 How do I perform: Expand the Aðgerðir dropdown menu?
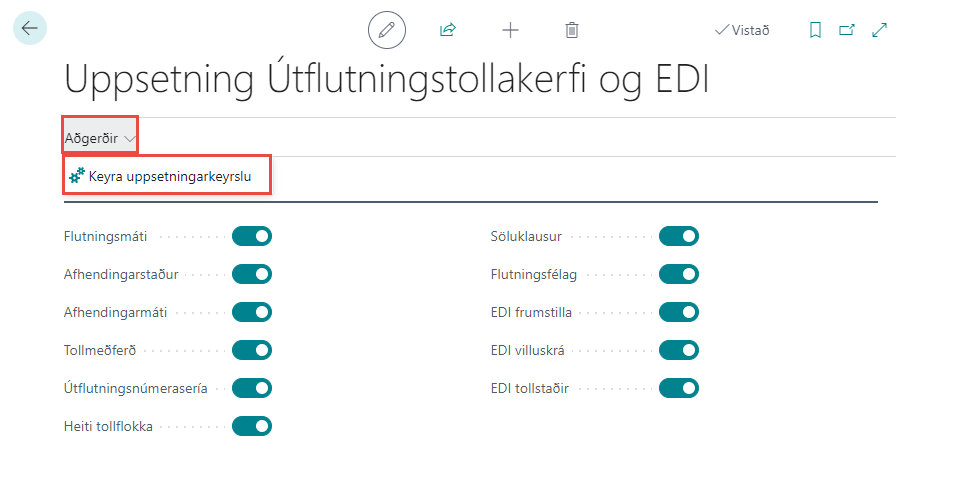click(x=100, y=138)
